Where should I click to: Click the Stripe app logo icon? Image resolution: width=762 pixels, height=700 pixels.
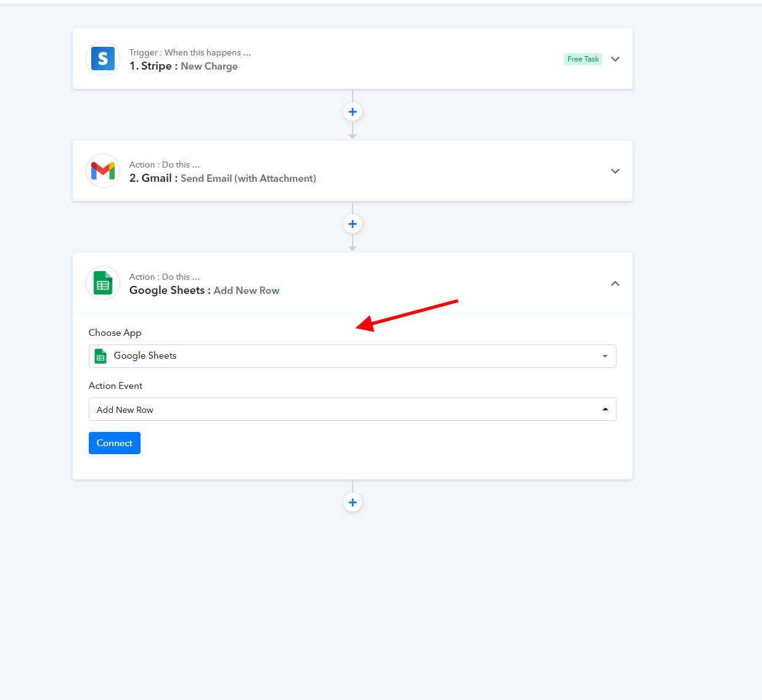coord(103,59)
